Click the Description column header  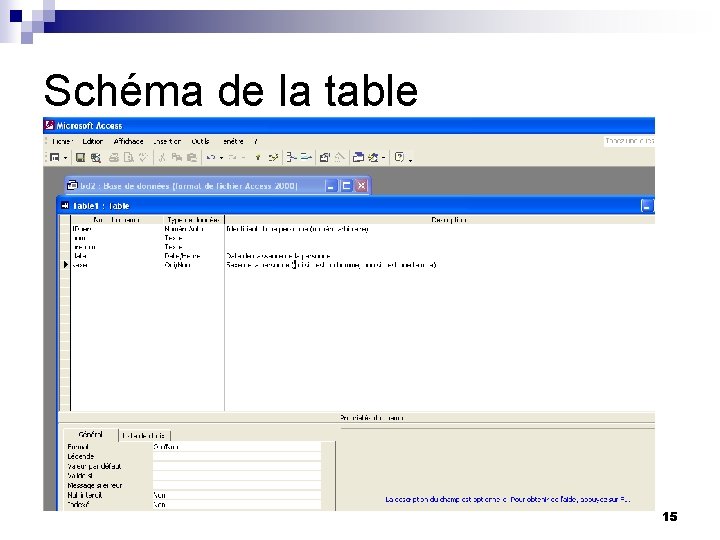tap(439, 220)
